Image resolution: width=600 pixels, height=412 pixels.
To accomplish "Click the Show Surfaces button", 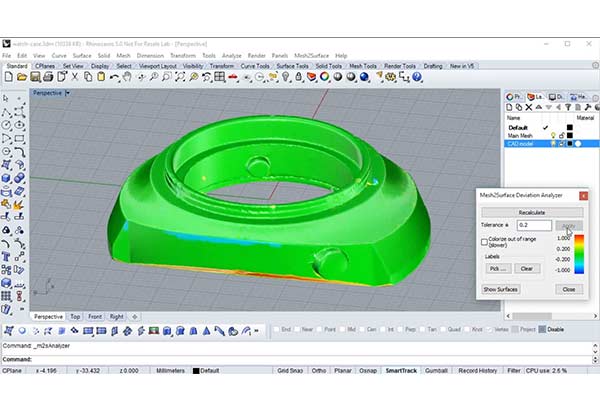I will pos(502,288).
